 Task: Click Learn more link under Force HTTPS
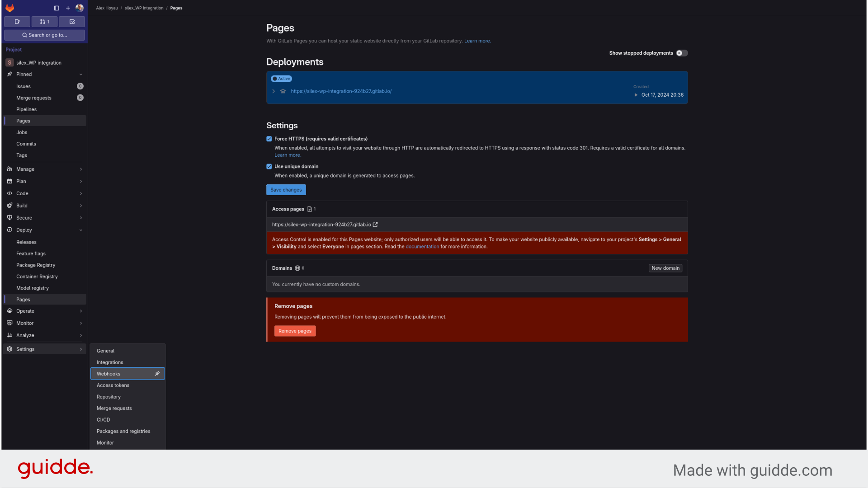pyautogui.click(x=288, y=155)
